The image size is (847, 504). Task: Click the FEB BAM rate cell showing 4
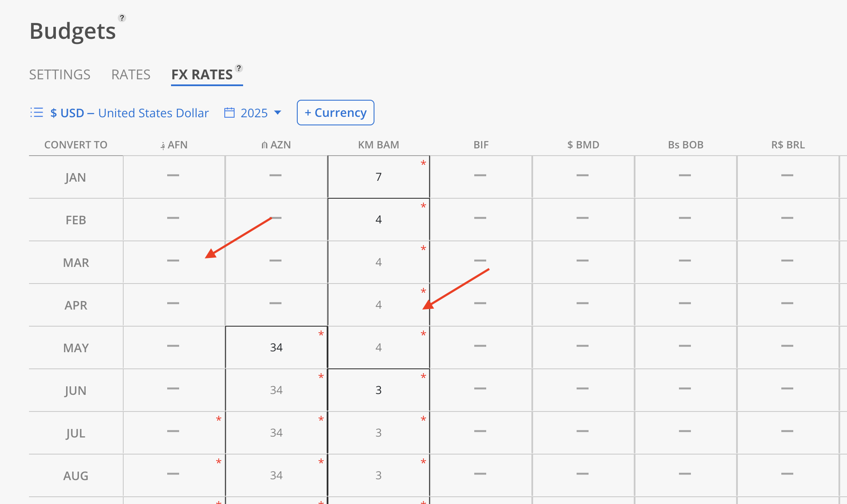click(378, 220)
